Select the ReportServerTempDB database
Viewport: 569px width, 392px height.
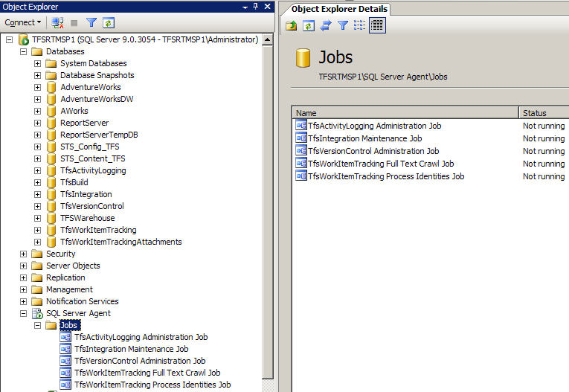99,135
